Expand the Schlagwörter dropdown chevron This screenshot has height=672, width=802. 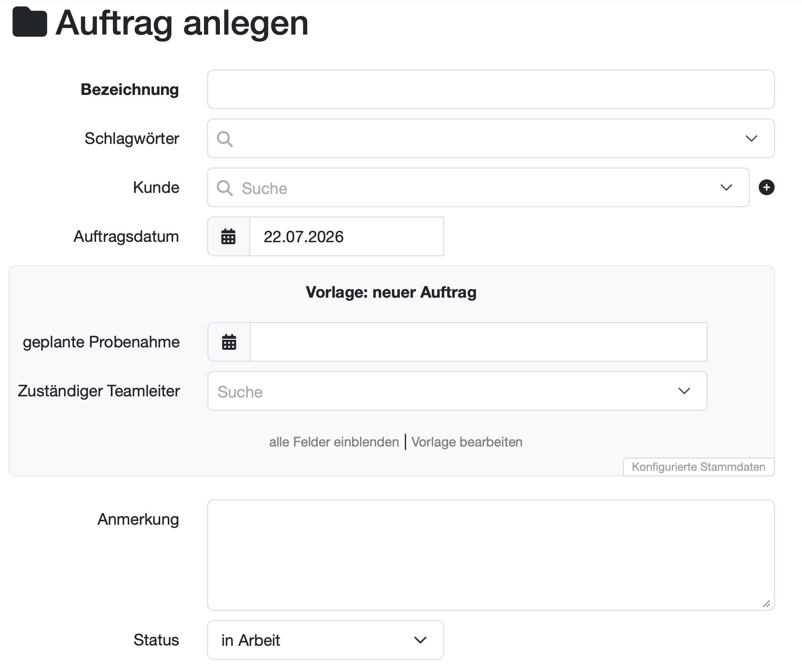[x=751, y=138]
